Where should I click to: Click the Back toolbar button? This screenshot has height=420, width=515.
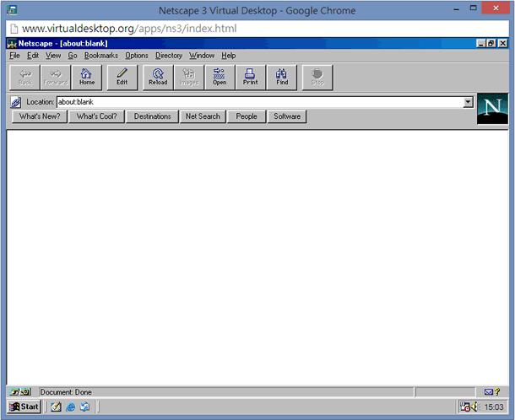click(x=25, y=78)
